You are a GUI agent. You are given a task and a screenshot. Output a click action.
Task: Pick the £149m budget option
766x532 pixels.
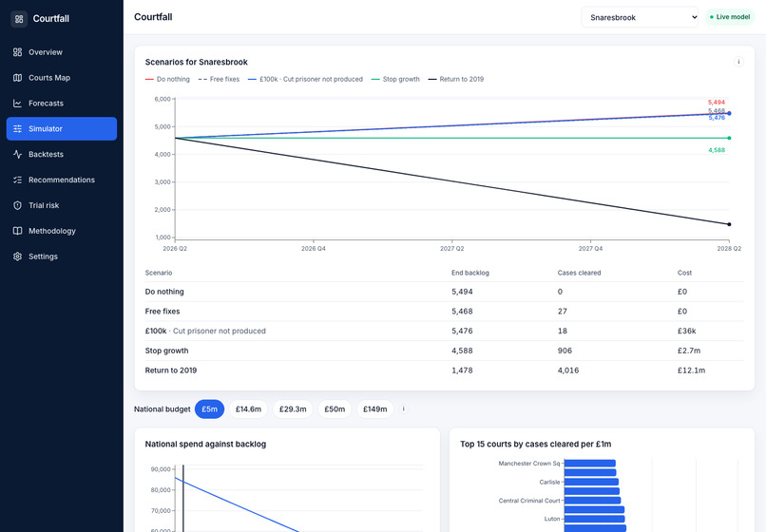(374, 408)
